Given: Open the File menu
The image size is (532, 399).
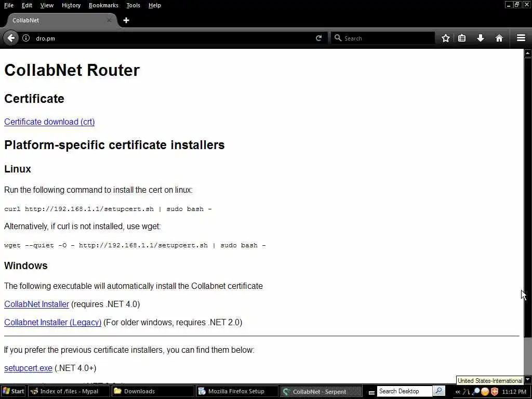Looking at the screenshot, I should 8,5.
